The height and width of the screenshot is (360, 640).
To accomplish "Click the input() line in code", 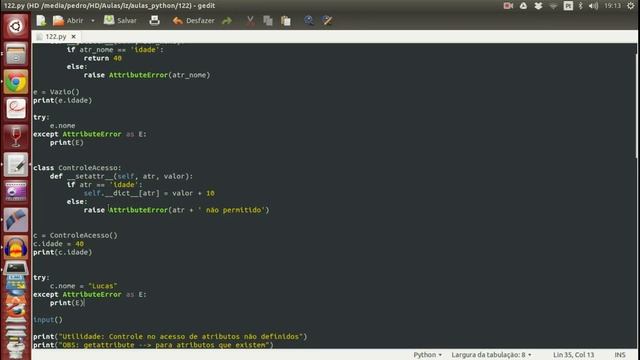I will pyautogui.click(x=48, y=320).
